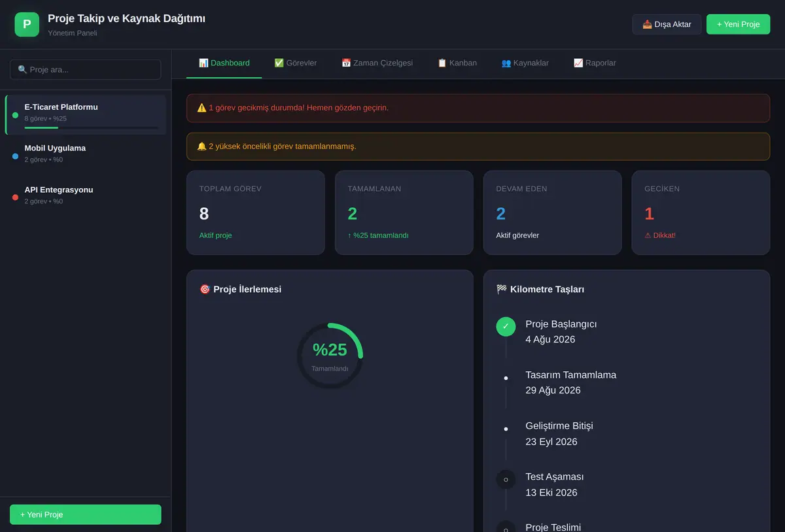
Task: Click the Dışa Aktar export button
Action: (667, 24)
